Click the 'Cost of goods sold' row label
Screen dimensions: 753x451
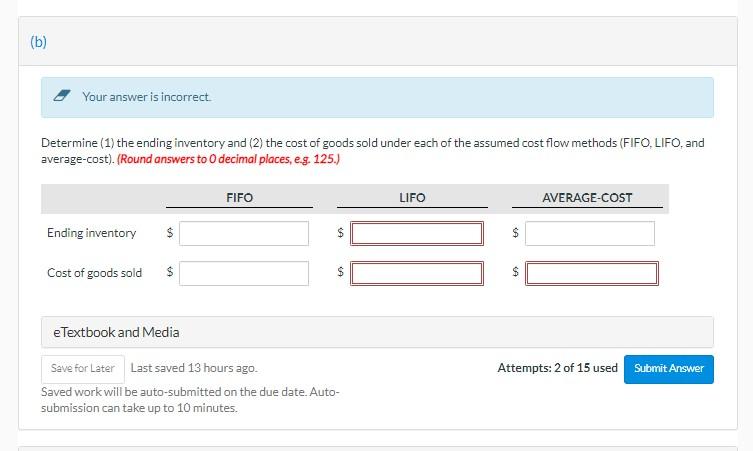point(94,273)
